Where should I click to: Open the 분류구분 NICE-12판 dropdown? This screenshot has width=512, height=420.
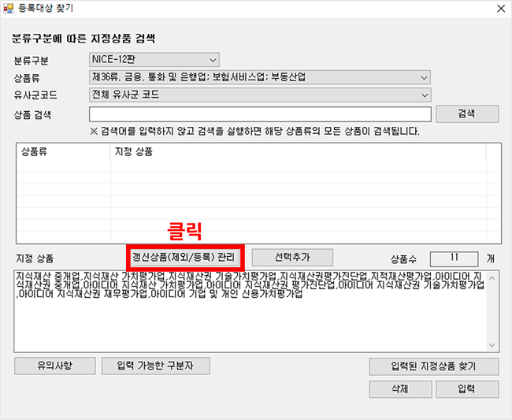point(154,60)
